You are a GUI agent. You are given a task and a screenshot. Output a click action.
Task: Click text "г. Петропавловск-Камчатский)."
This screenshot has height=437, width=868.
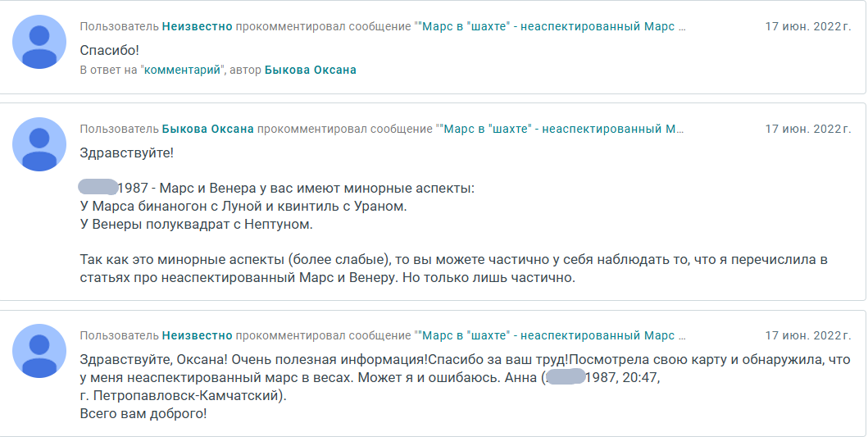184,396
